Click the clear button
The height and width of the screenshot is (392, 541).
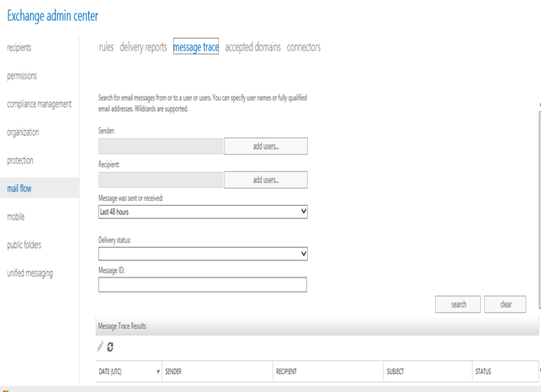505,305
